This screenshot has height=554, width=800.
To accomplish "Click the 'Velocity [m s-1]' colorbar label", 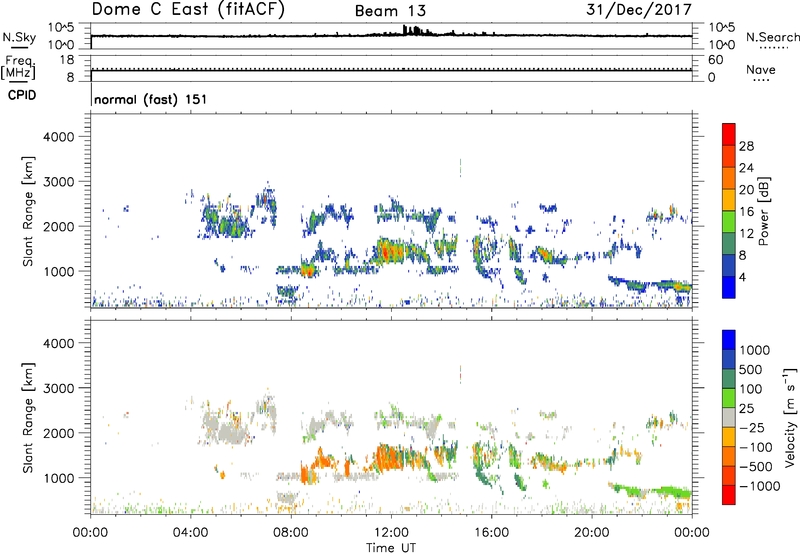I will (790, 417).
